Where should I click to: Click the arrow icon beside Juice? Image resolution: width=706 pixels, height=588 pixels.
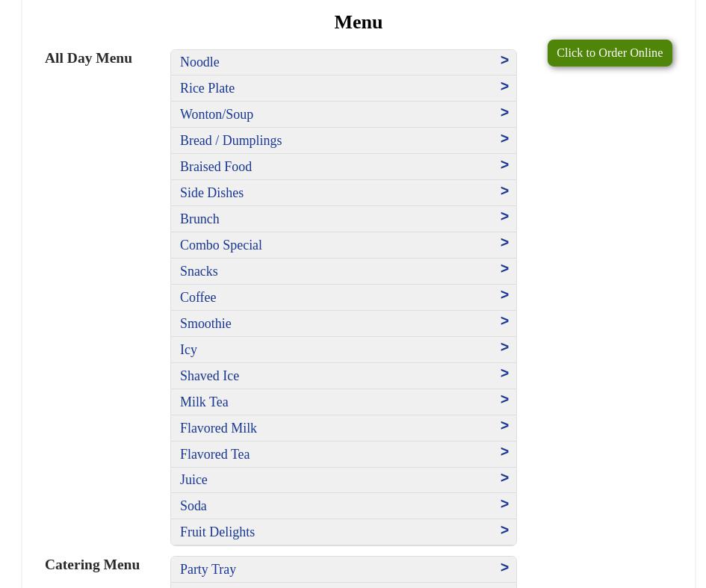pos(504,478)
